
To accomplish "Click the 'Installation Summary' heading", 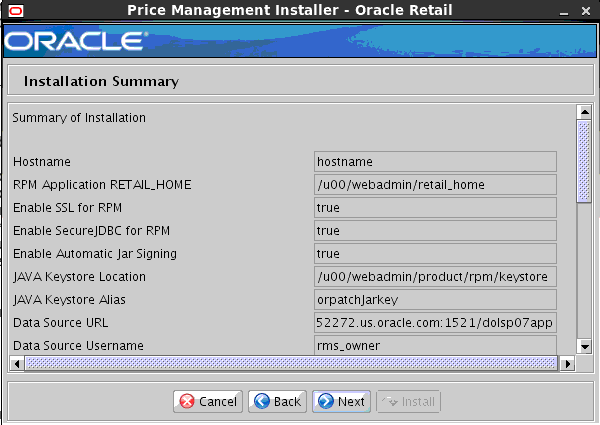I will 101,81.
